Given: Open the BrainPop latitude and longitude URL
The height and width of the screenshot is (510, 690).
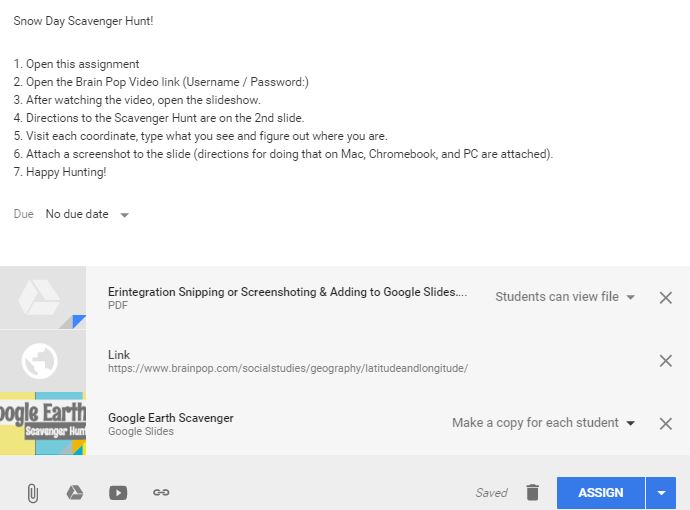Looking at the screenshot, I should (x=287, y=368).
